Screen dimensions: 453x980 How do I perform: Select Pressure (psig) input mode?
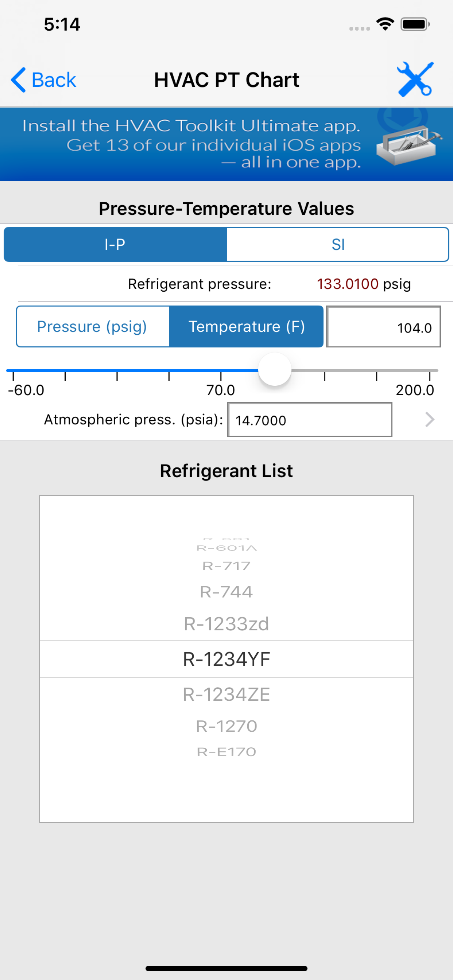[x=93, y=326]
